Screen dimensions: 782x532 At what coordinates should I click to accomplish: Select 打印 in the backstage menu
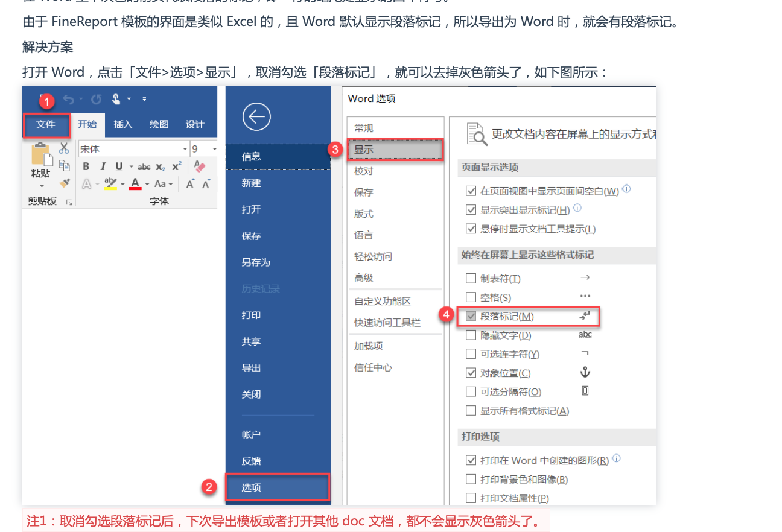pyautogui.click(x=278, y=315)
